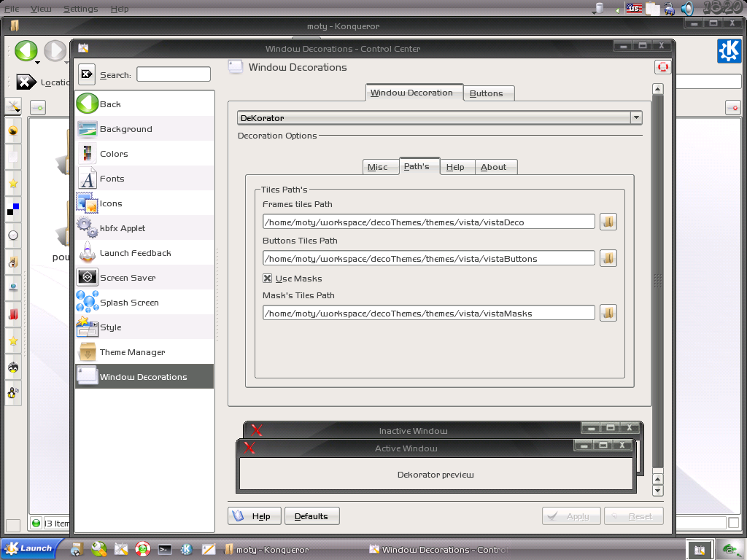Screen dimensions: 747x560
Task: Click the Apply button
Action: pos(571,516)
